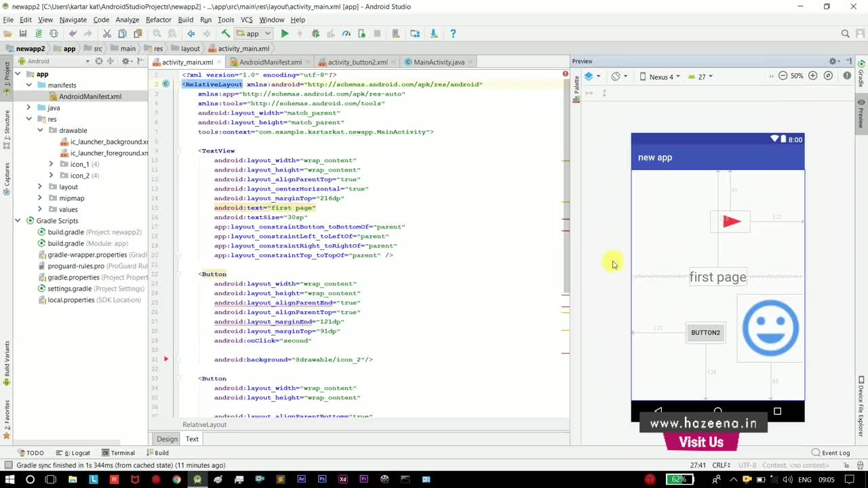Screen dimensions: 868x488
Task: Click the search magnifier at the toolbar's right end
Action: coord(845,33)
